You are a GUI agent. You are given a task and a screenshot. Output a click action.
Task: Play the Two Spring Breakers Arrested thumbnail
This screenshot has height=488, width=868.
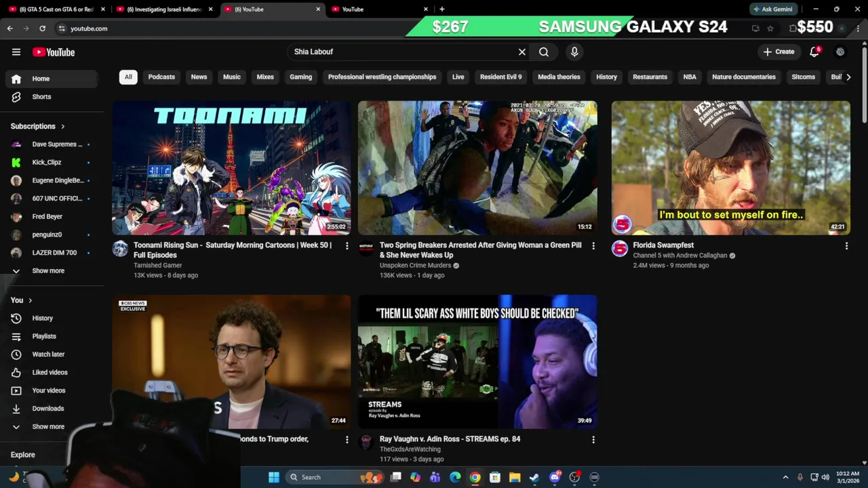tap(477, 167)
